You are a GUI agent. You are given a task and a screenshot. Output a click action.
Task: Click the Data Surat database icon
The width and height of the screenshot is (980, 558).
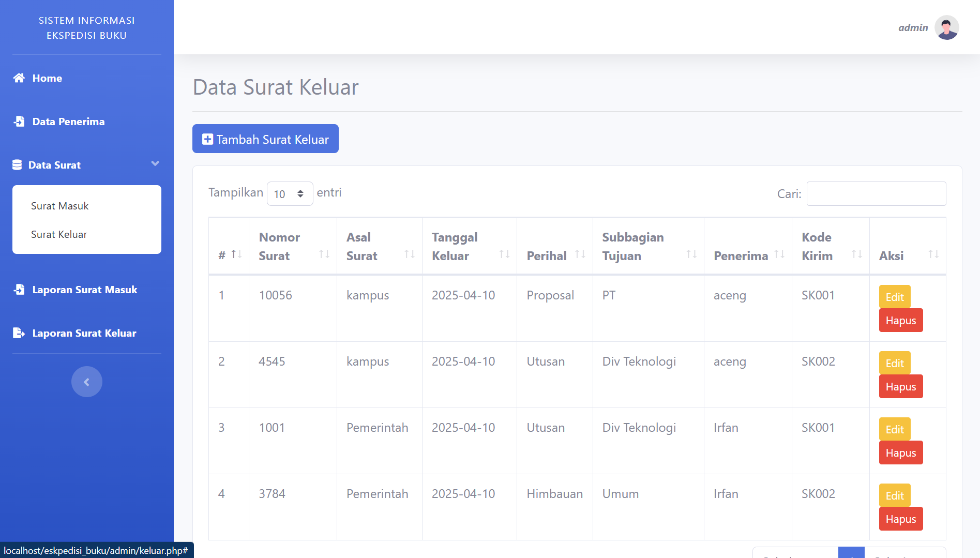(x=17, y=165)
